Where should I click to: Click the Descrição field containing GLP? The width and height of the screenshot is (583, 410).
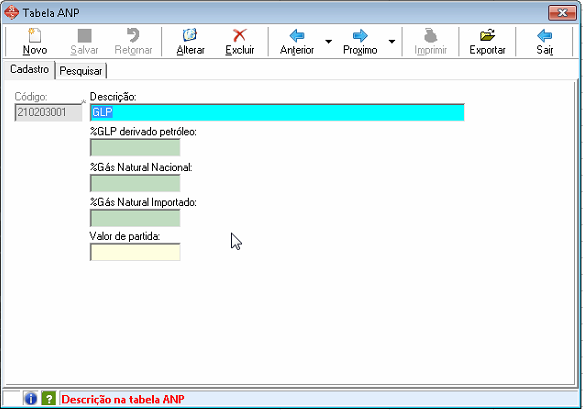coord(277,112)
